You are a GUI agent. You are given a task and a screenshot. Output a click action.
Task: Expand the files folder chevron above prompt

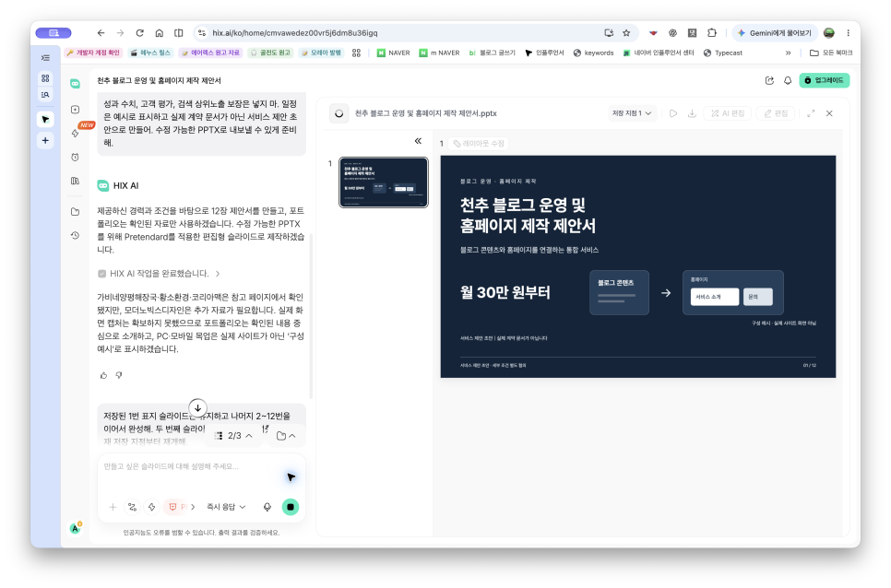pos(292,436)
